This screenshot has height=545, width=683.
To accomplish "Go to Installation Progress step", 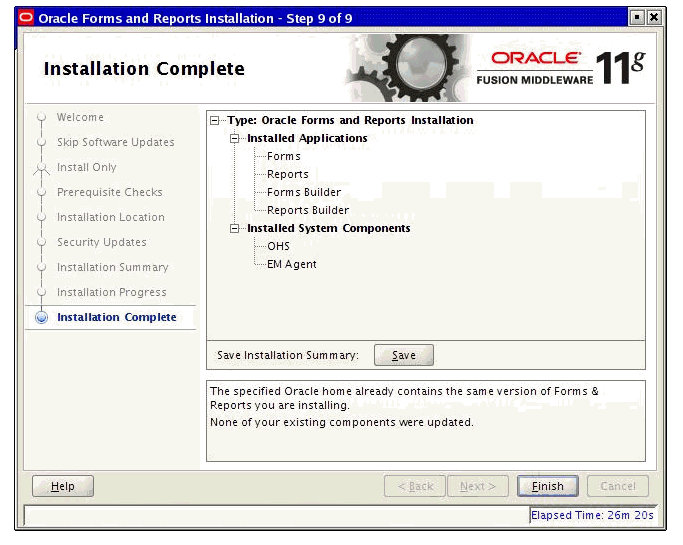I will (112, 292).
